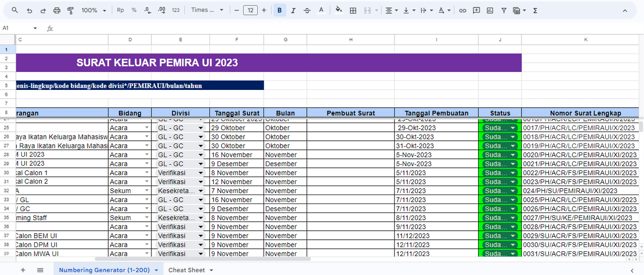The height and width of the screenshot is (275, 644).
Task: Open the search menus magnifier tool
Action: 15,11
